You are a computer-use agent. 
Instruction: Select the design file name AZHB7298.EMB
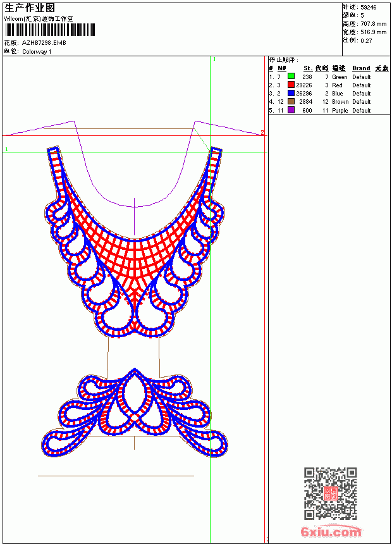click(44, 43)
